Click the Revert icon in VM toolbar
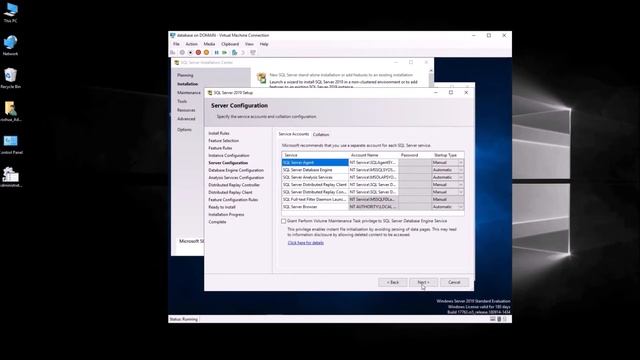 coord(243,52)
